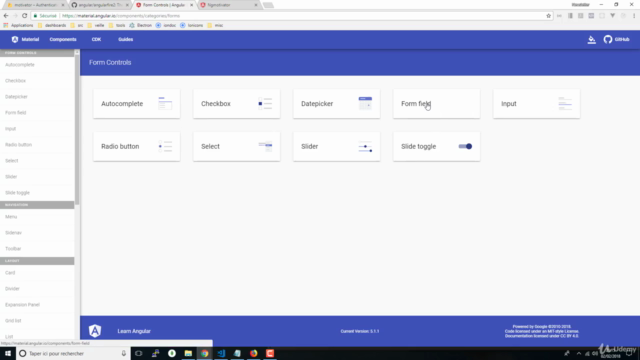
Task: Open the Select card
Action: [x=236, y=147]
